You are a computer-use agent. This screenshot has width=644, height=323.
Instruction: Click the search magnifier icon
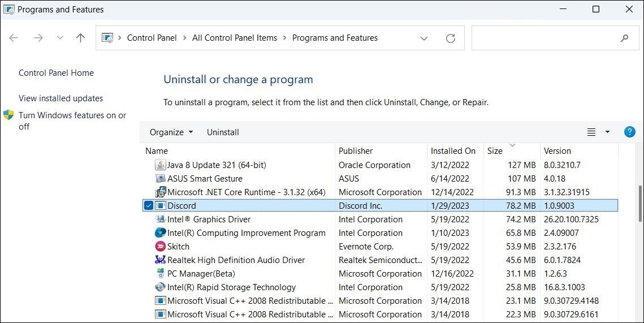pos(624,38)
